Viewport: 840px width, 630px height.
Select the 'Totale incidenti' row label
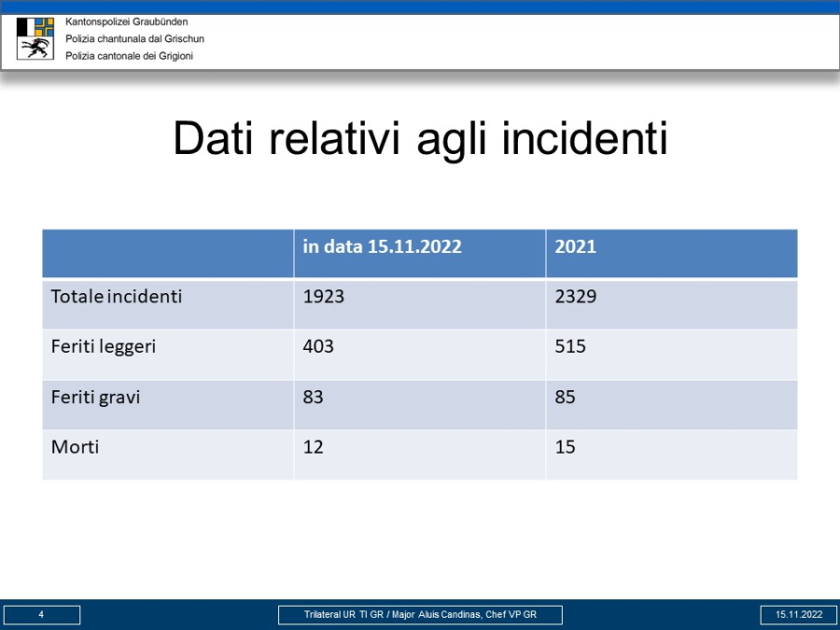click(117, 297)
